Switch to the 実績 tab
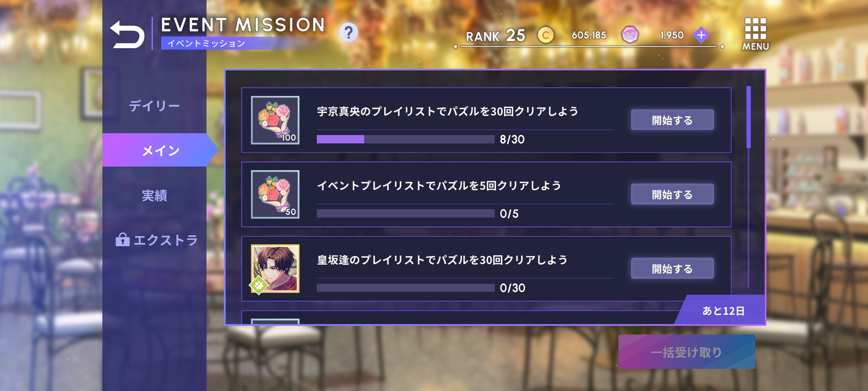 point(154,195)
